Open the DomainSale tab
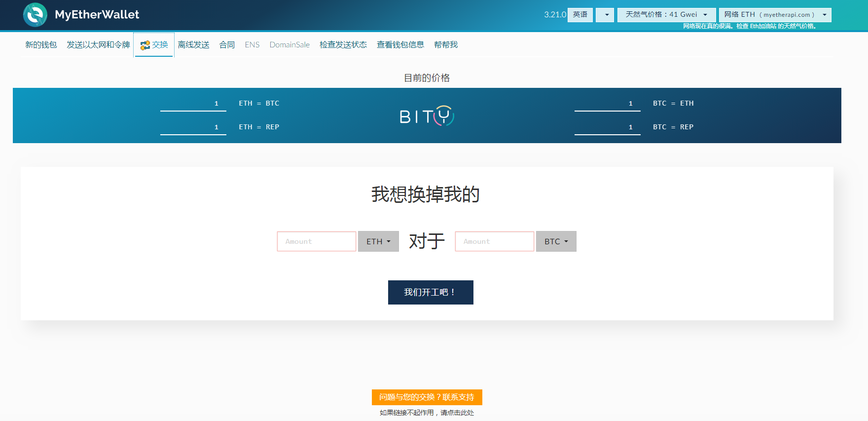868x421 pixels. click(x=289, y=45)
